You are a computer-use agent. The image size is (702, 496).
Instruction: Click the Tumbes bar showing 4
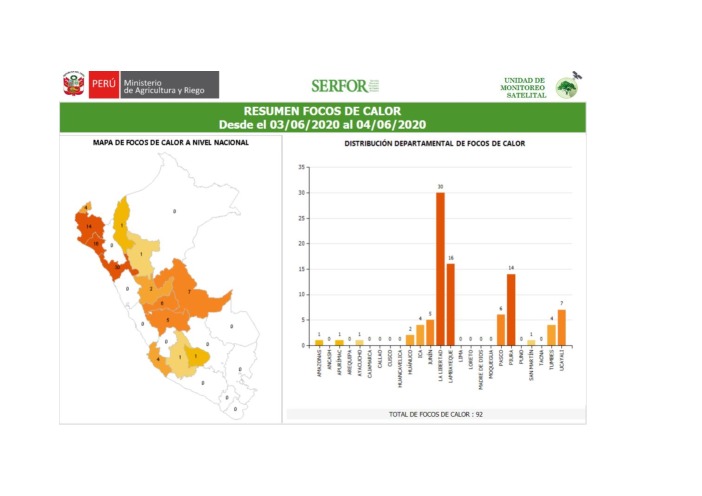(x=551, y=335)
